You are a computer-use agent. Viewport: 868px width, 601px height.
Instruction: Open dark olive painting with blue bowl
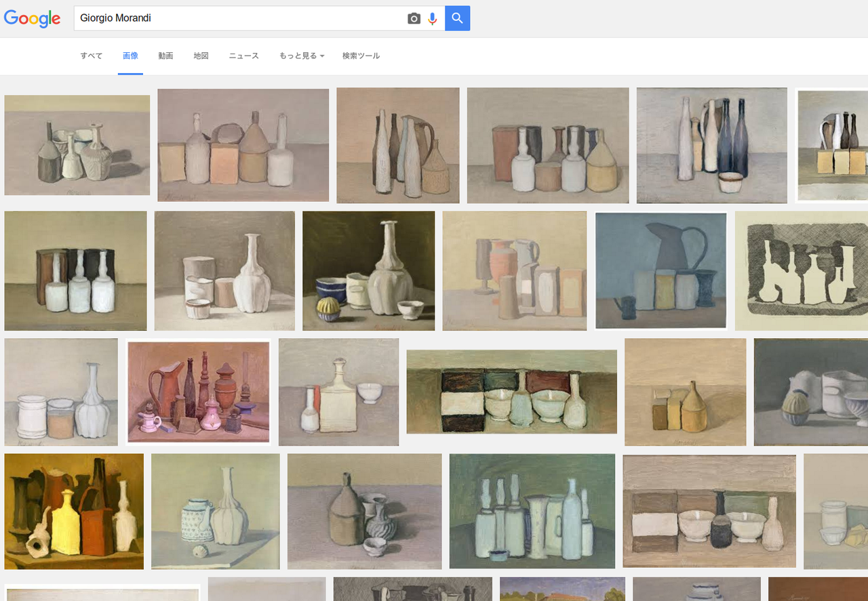pyautogui.click(x=369, y=270)
